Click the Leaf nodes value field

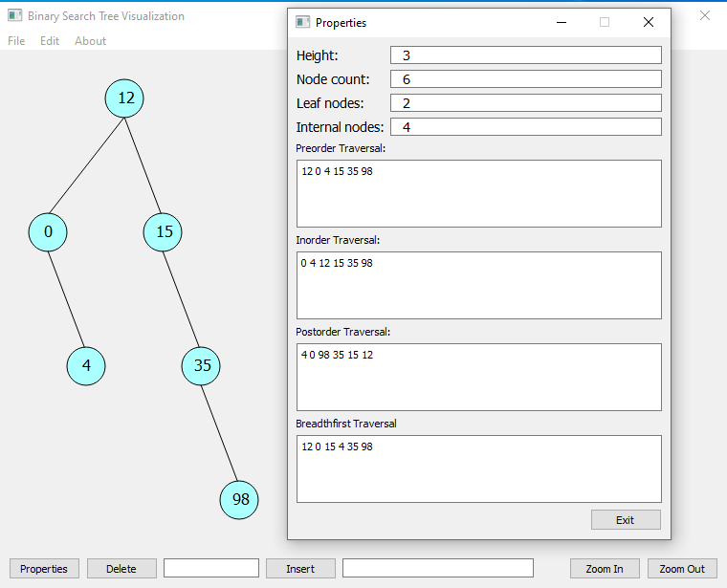[x=526, y=103]
